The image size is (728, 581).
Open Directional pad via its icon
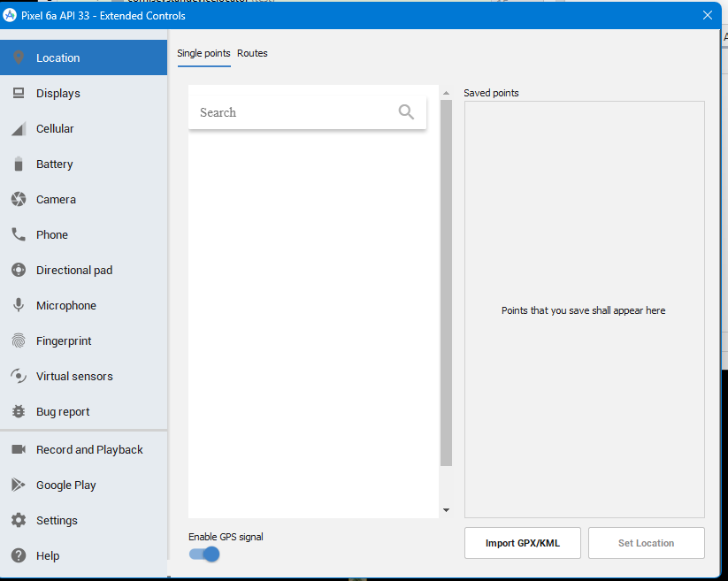coord(19,270)
